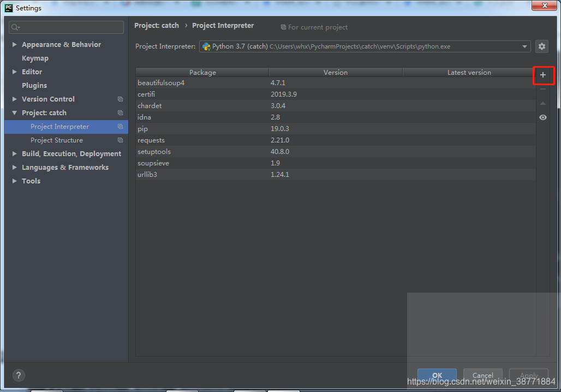Click the install package plus icon
Viewport: 561px width, 392px height.
tap(543, 75)
